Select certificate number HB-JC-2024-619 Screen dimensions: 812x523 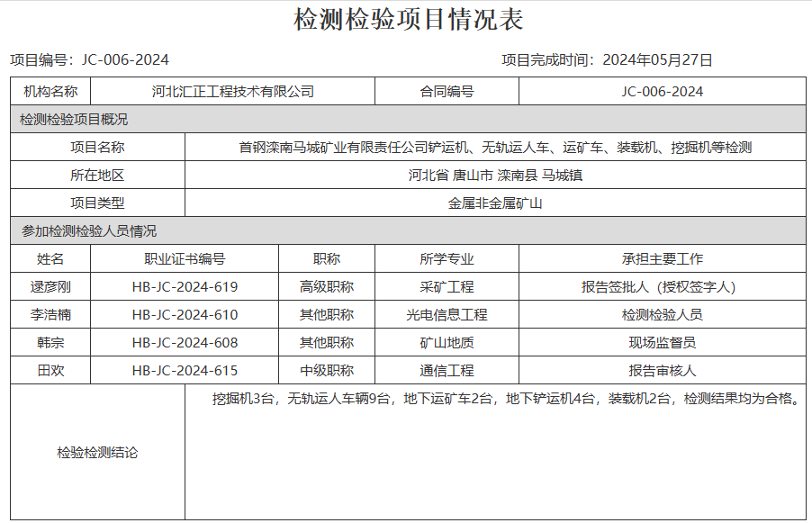click(185, 287)
